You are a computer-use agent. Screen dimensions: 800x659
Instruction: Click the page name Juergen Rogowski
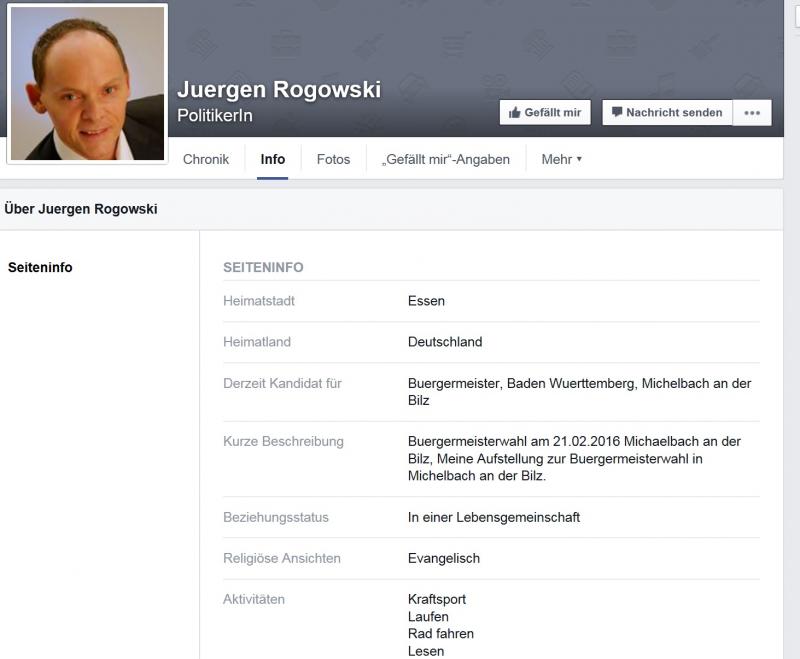click(279, 89)
